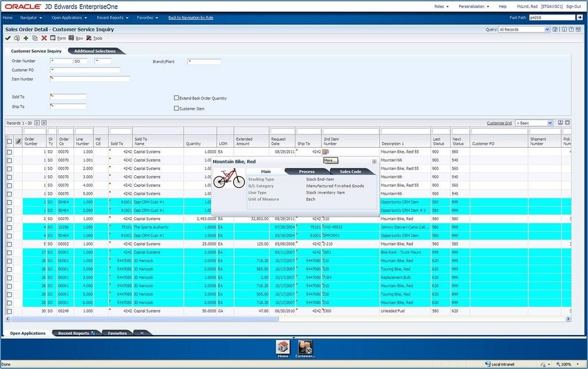Toggle the Customer Item checkbox
The width and height of the screenshot is (588, 369).
tap(176, 109)
